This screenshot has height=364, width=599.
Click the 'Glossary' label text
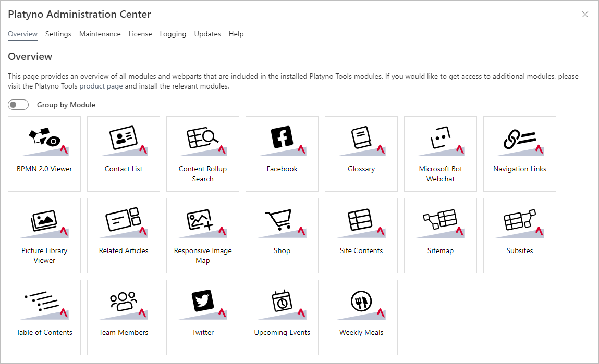point(361,169)
